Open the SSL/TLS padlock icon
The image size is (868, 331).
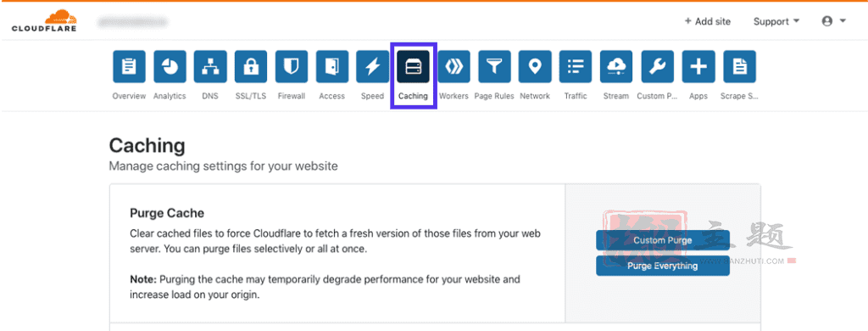[251, 66]
